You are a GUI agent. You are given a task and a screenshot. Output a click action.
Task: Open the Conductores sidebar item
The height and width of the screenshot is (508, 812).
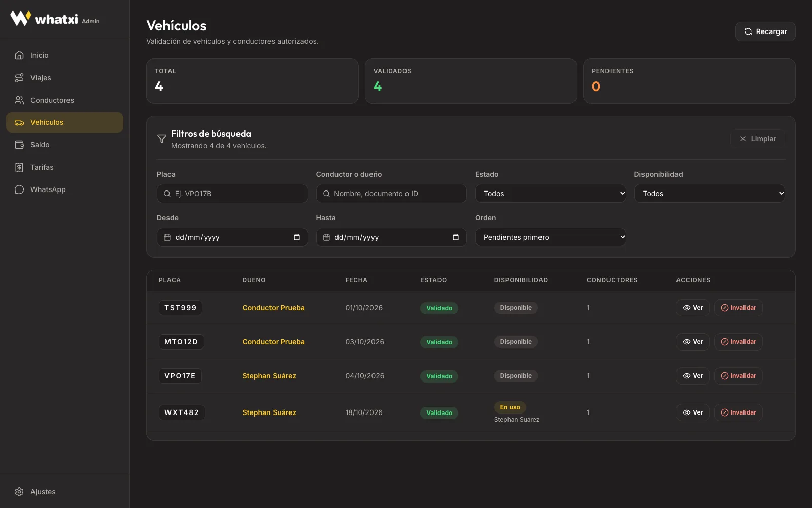(x=64, y=100)
